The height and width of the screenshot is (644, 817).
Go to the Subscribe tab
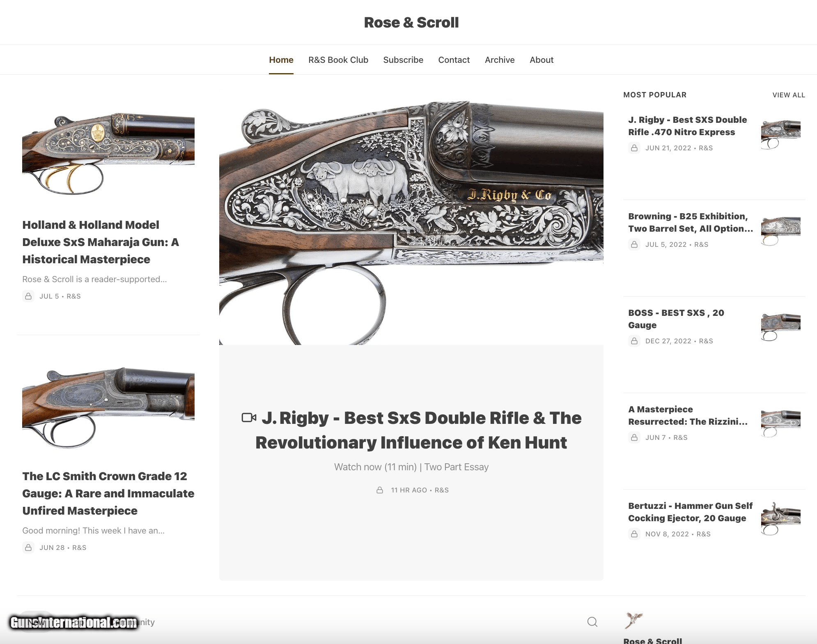pyautogui.click(x=403, y=60)
